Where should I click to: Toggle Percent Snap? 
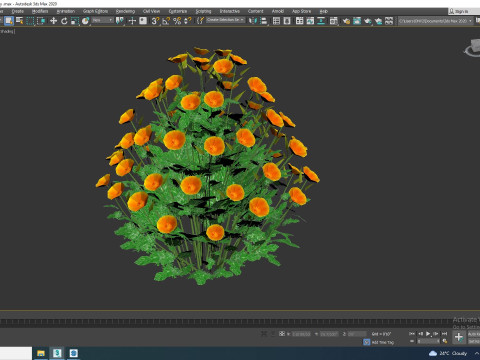point(177,21)
